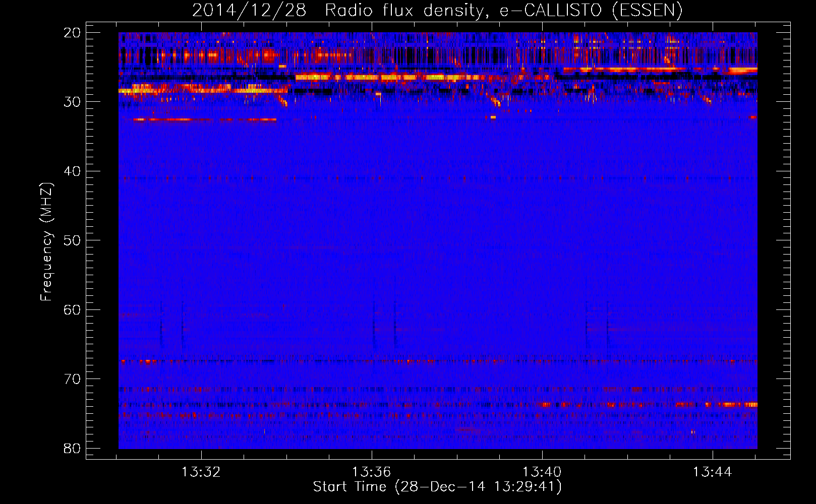816x504 pixels.
Task: Click the Start Time axis label
Action: (x=437, y=487)
